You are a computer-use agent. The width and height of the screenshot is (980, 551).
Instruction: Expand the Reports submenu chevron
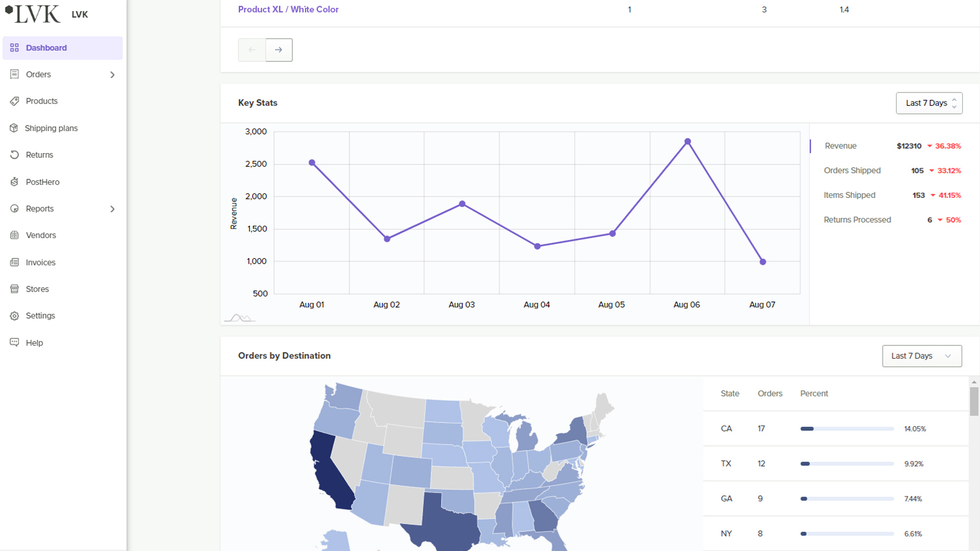[x=112, y=209]
